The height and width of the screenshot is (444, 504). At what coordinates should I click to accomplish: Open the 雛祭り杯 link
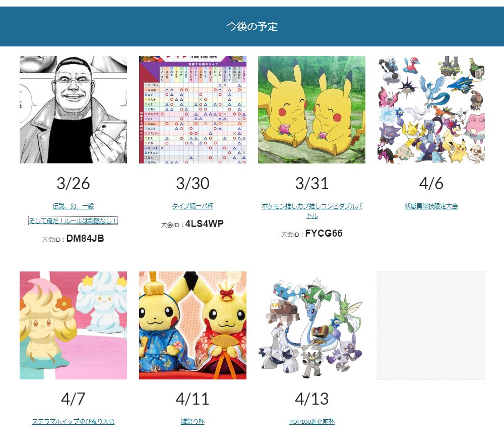pos(193,421)
